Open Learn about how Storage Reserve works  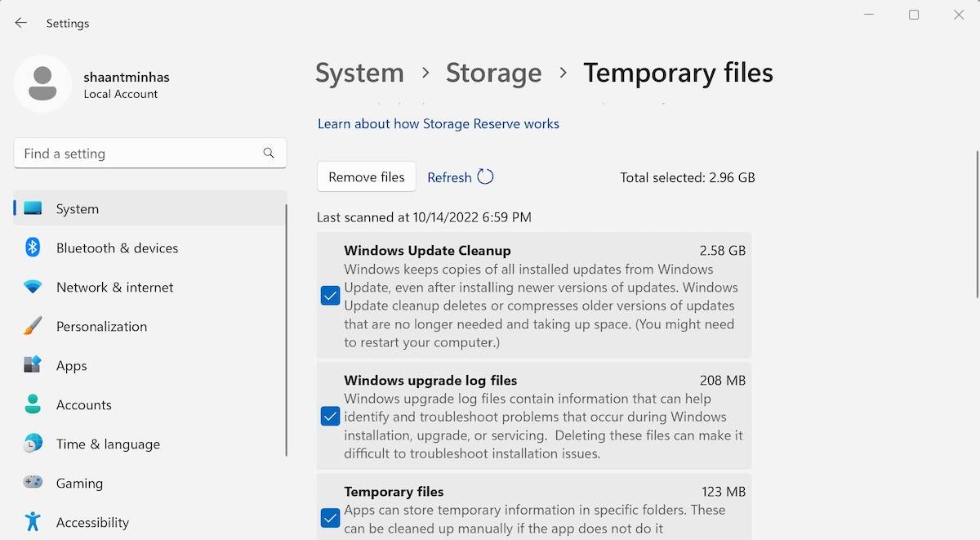pos(439,123)
